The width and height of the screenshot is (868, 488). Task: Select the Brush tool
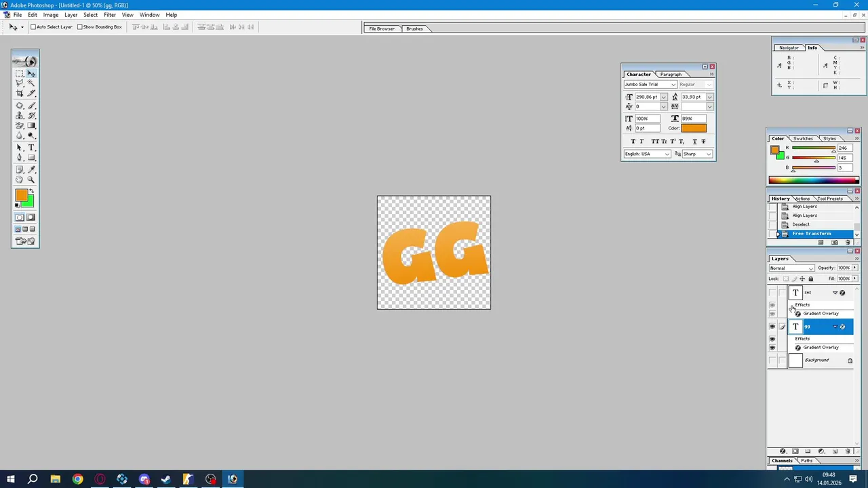[x=31, y=105]
